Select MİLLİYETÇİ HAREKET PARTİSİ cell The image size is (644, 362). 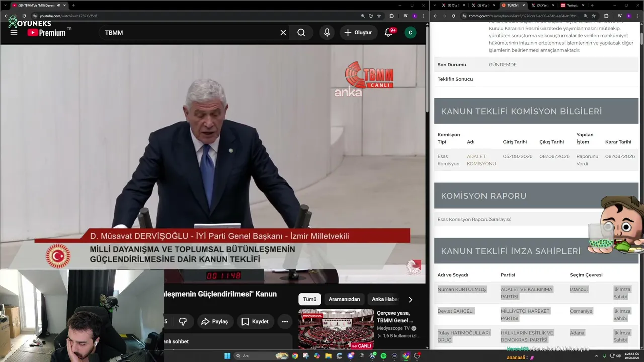525,314
